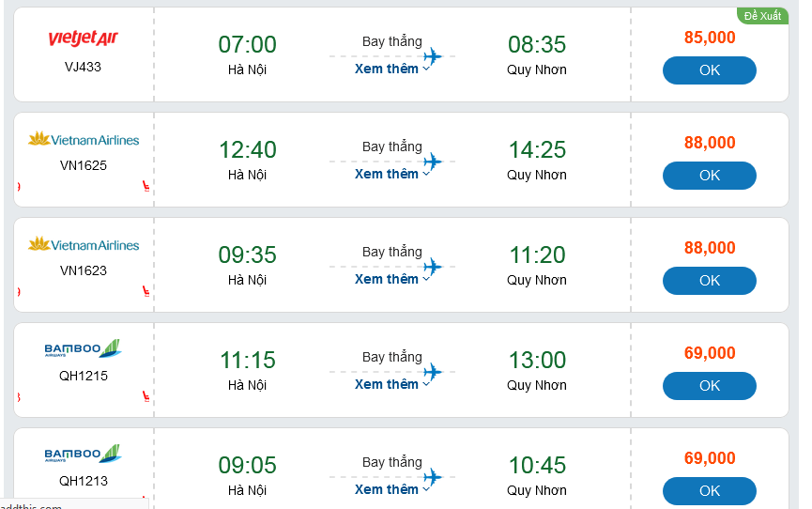Expand Xem thêm details for flight QH1215
This screenshot has height=509, width=812.
click(391, 384)
